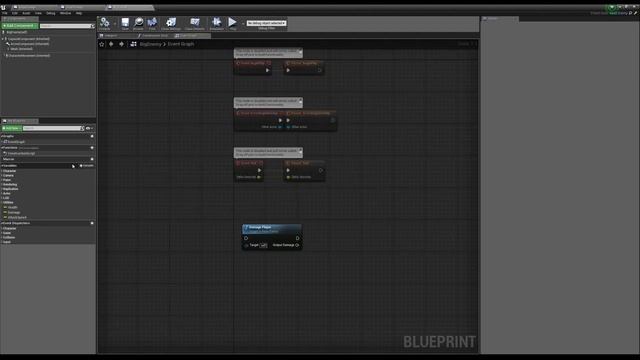This screenshot has height=360, width=640.
Task: Toggle pin on first comment bubble
Action: point(300,51)
